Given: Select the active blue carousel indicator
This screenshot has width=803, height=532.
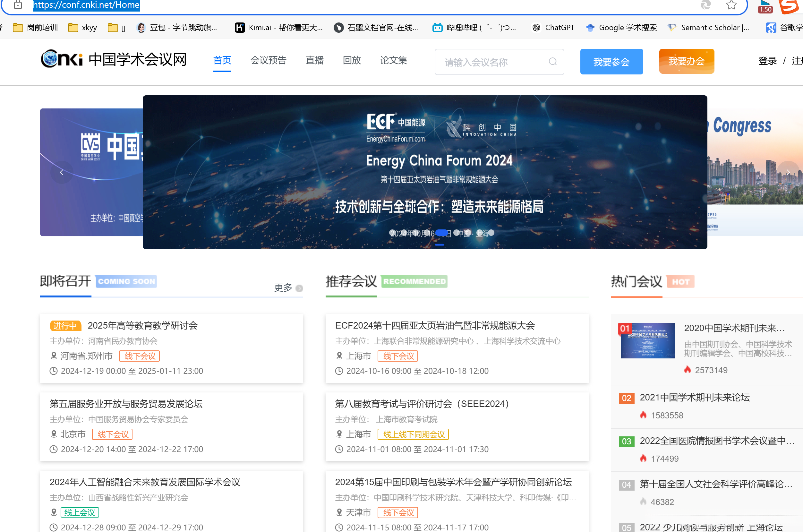Looking at the screenshot, I should coord(442,233).
